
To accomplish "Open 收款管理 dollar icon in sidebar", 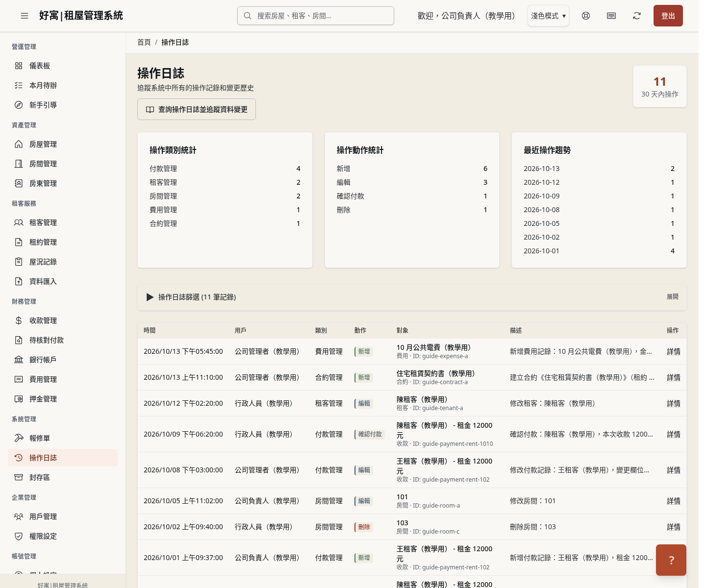I will 19,320.
